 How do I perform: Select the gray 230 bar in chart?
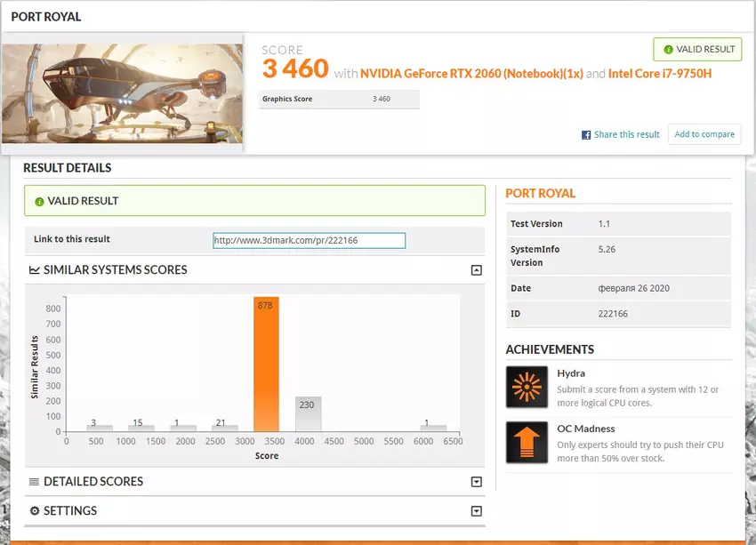[x=308, y=414]
